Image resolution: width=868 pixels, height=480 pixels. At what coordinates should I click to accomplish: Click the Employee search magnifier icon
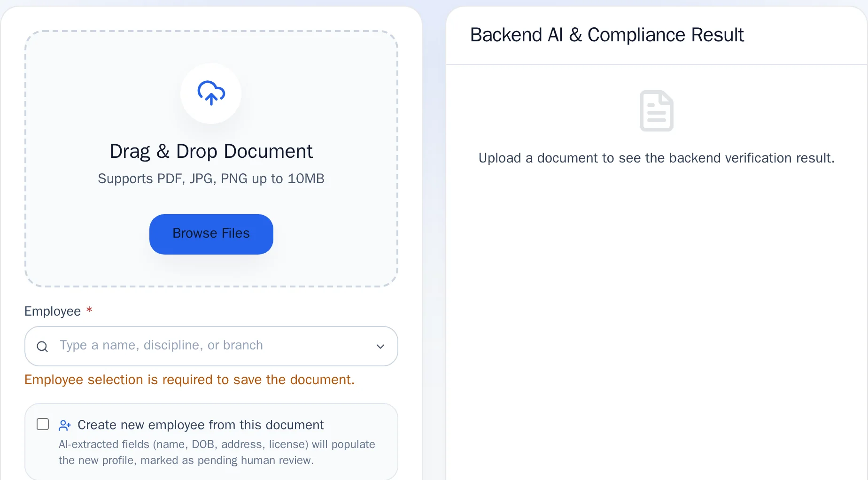point(42,347)
